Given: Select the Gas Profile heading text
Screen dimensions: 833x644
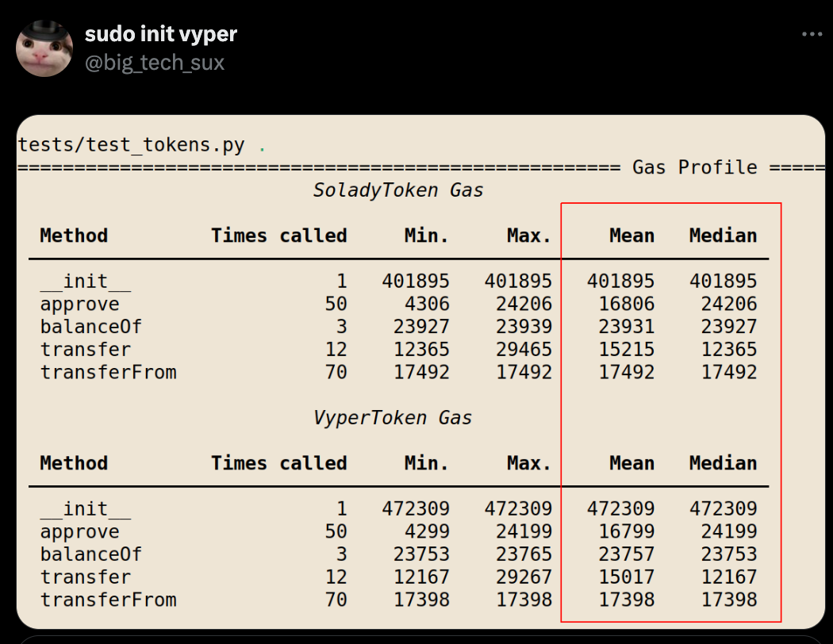Looking at the screenshot, I should pyautogui.click(x=695, y=167).
